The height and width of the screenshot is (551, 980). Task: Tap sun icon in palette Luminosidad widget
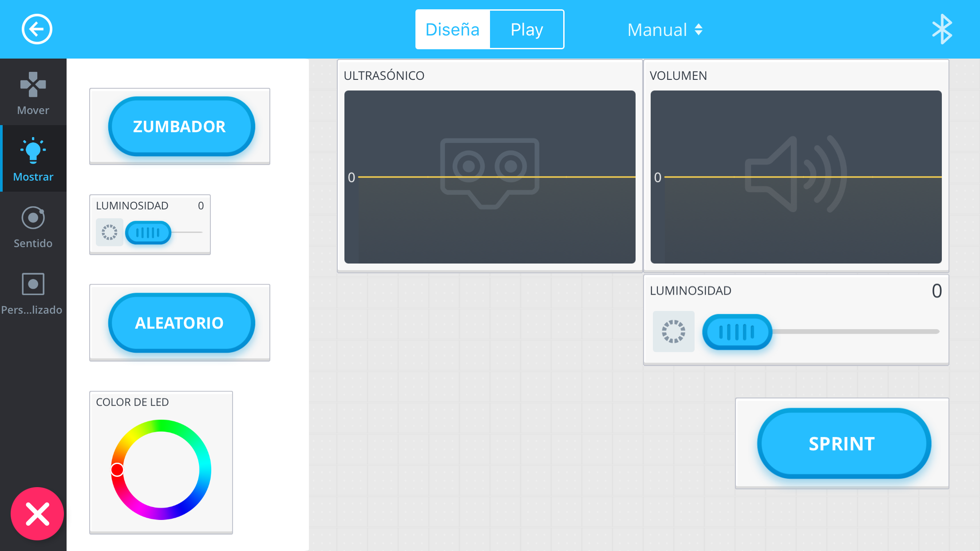click(109, 232)
